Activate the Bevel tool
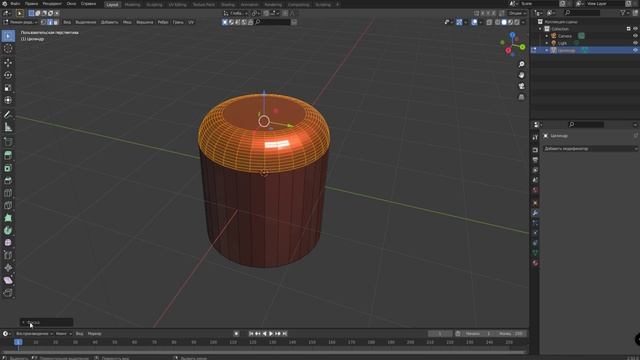 point(8,180)
